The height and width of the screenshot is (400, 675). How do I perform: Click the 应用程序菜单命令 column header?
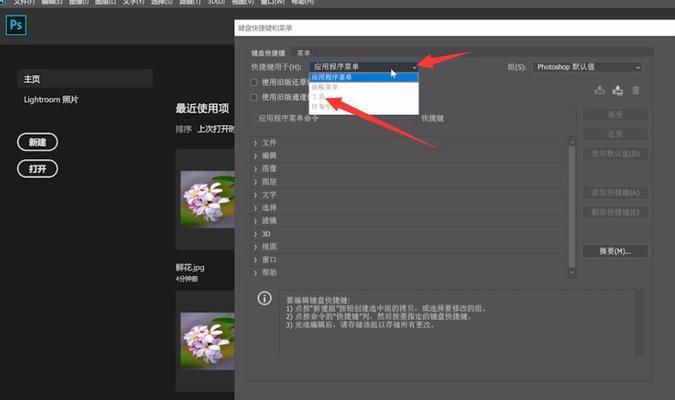[288, 118]
